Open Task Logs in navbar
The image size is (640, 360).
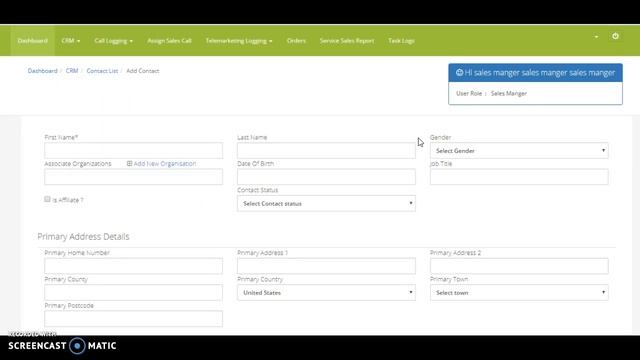coord(401,41)
